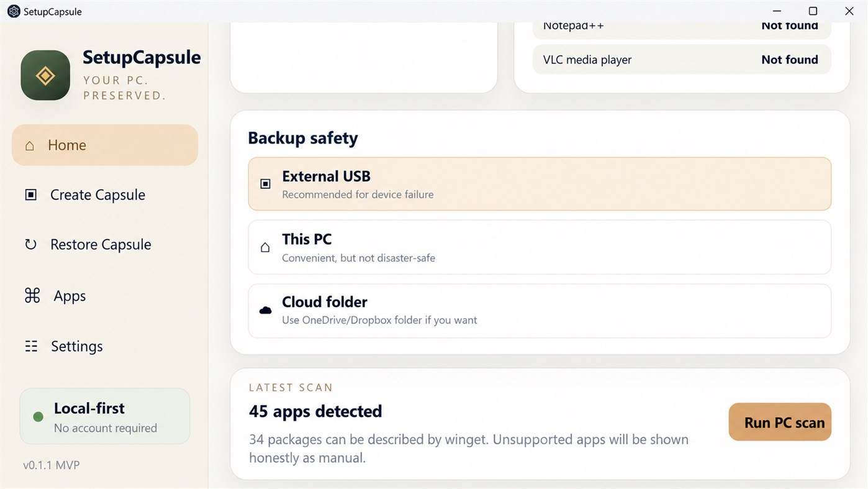The image size is (868, 489).
Task: Start the Run PC scan button
Action: pos(780,422)
